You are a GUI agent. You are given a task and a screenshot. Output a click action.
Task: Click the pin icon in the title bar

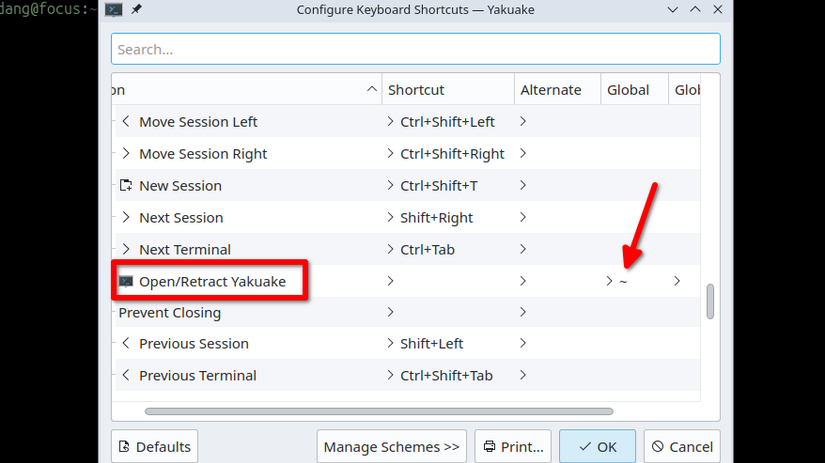coord(137,10)
